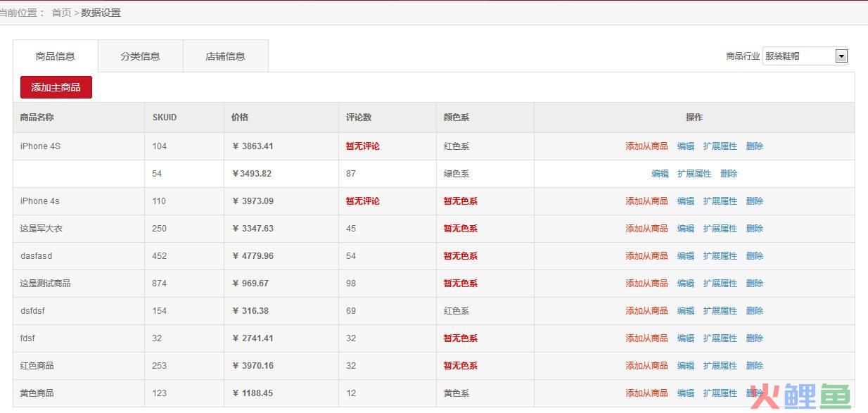The image size is (868, 413).
Task: Edit the 这是军大衣 product
Action: coord(686,229)
